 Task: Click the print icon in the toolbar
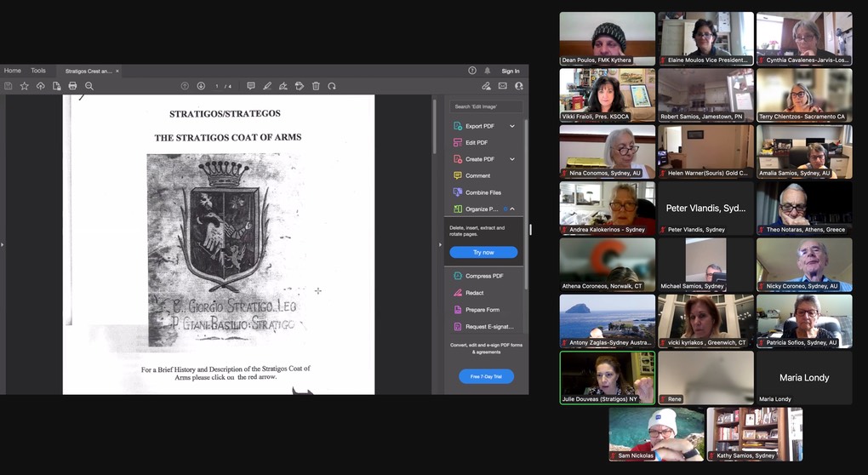pyautogui.click(x=72, y=86)
